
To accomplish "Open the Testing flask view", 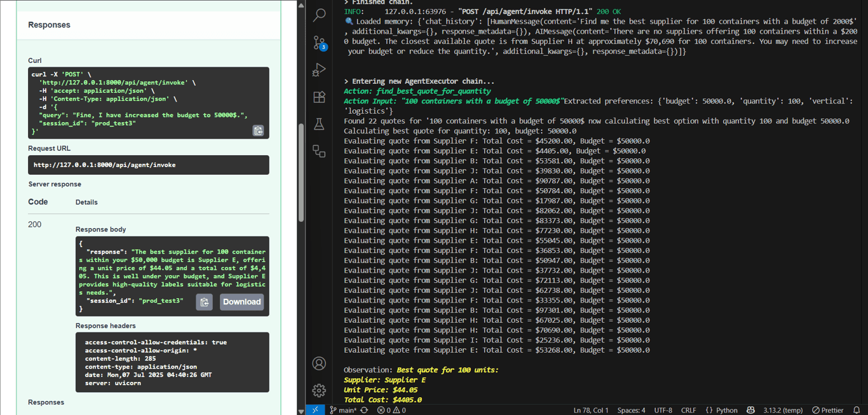I will (x=319, y=124).
